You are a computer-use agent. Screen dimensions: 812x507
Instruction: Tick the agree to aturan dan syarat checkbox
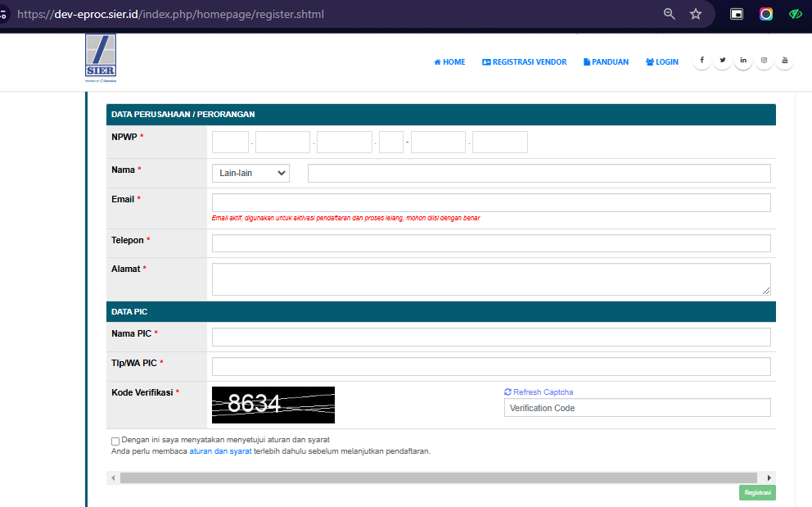[115, 441]
